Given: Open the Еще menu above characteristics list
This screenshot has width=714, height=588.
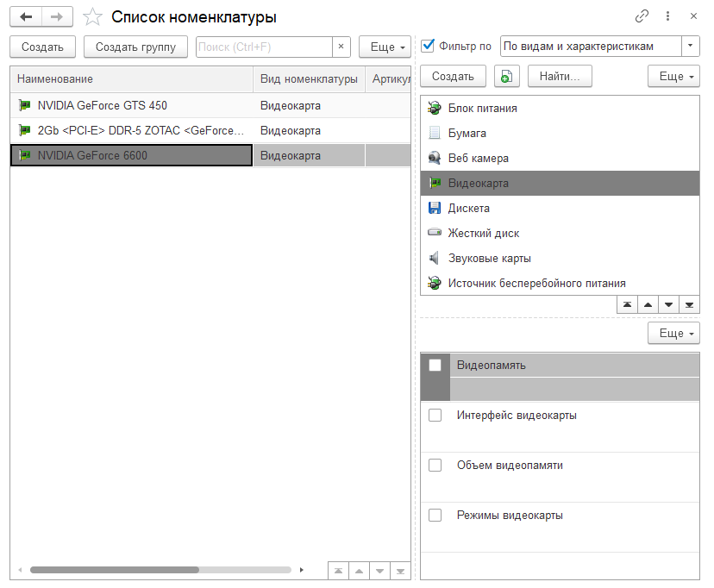Looking at the screenshot, I should 673,334.
